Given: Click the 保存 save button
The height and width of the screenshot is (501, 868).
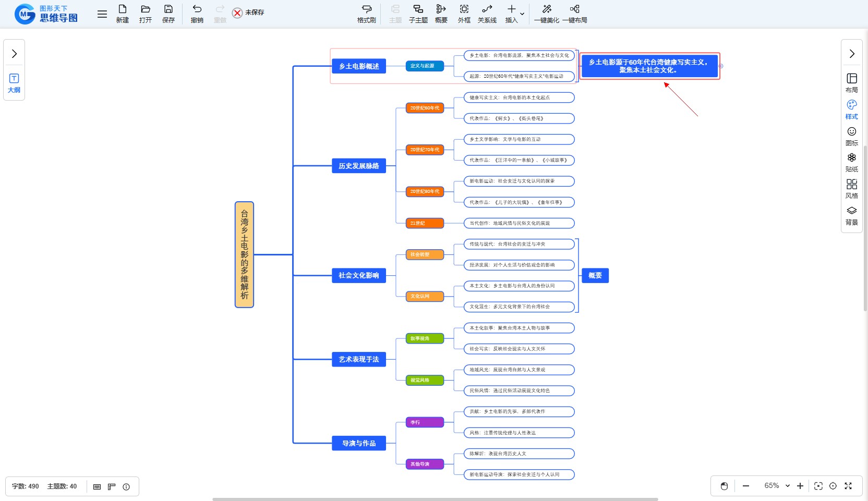Looking at the screenshot, I should tap(168, 14).
